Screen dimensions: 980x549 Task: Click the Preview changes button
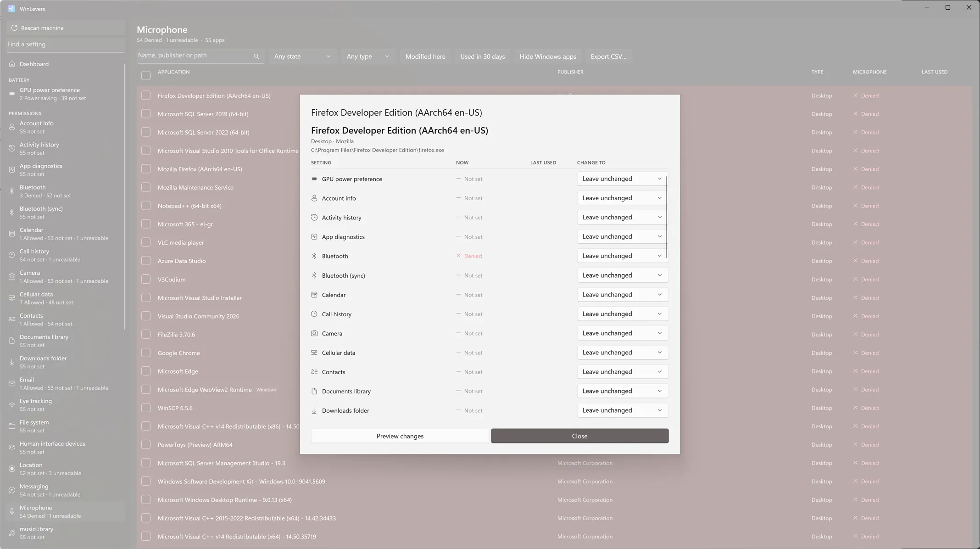coord(400,436)
